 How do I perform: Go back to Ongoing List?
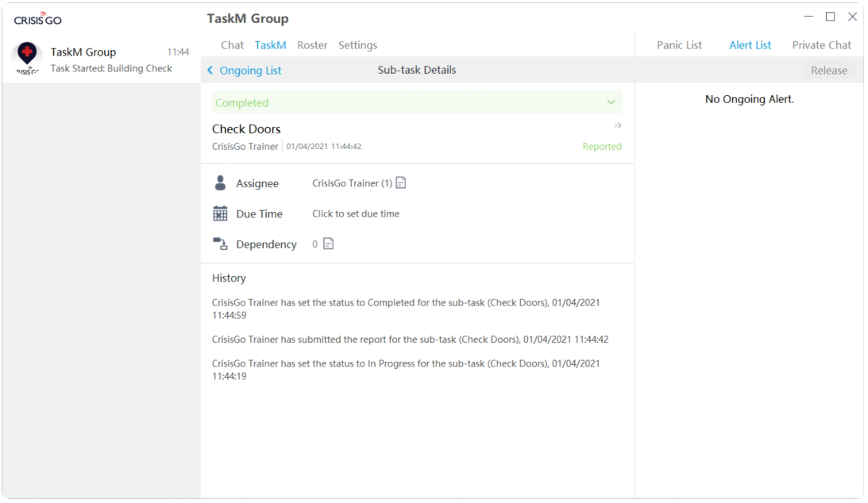(250, 70)
